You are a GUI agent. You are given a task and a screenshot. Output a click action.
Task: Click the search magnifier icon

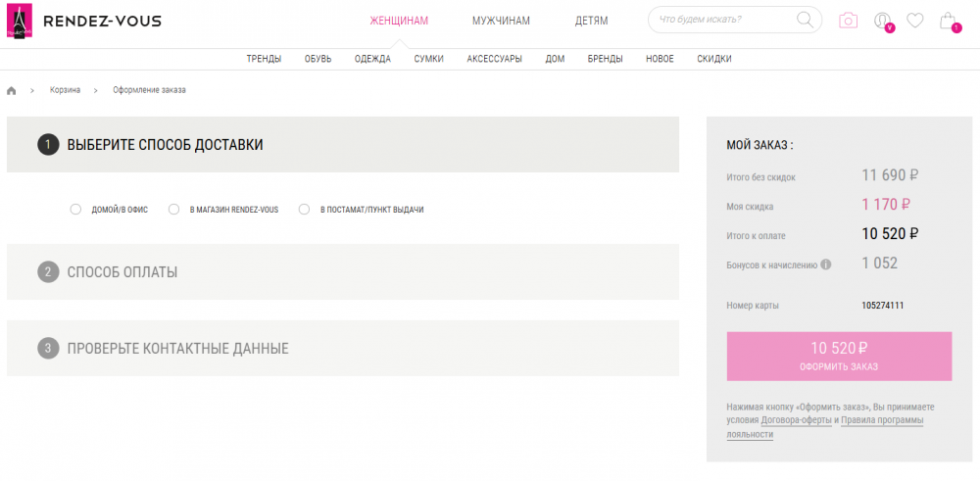[805, 20]
